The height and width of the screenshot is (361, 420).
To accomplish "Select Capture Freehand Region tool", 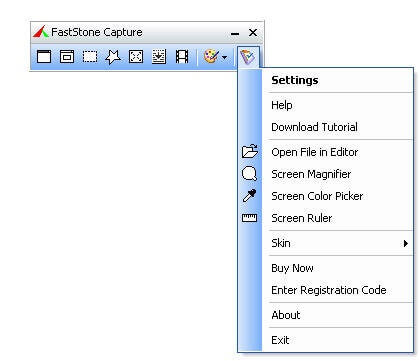I will [x=113, y=57].
